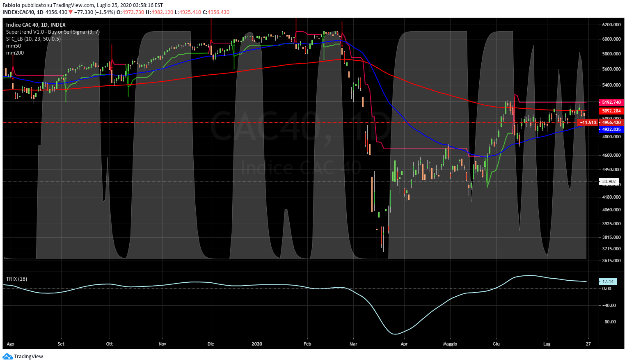Open the TradingView link text
The width and height of the screenshot is (627, 364).
[x=28, y=357]
